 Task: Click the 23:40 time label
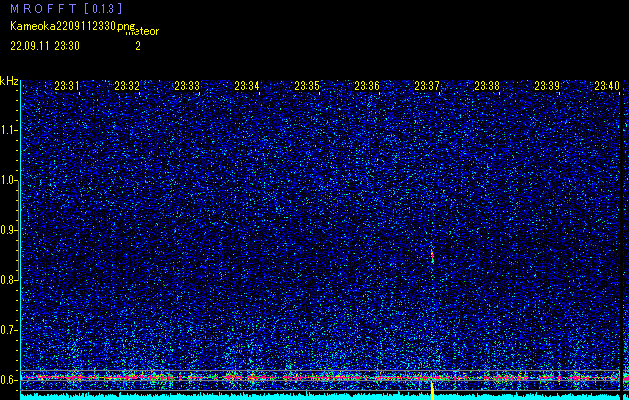click(x=607, y=86)
